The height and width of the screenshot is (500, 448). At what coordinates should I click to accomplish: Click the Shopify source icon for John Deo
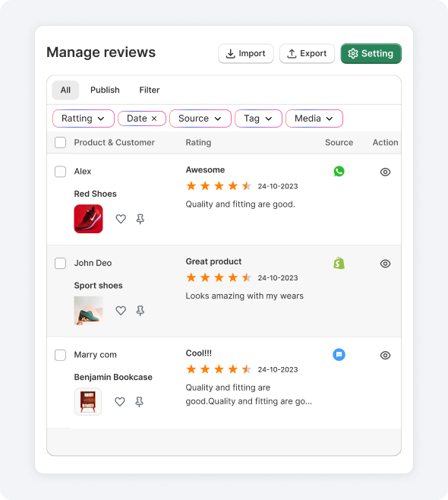(339, 263)
